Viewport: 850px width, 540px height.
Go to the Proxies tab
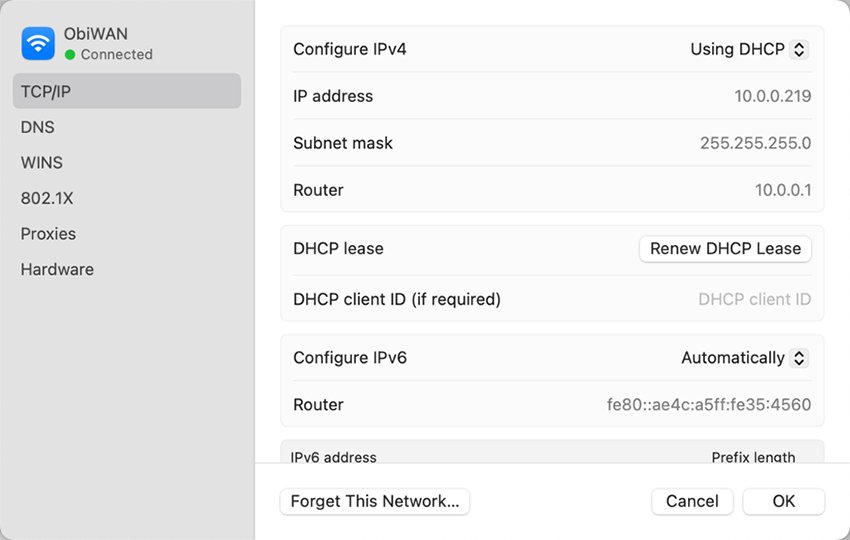coord(48,234)
